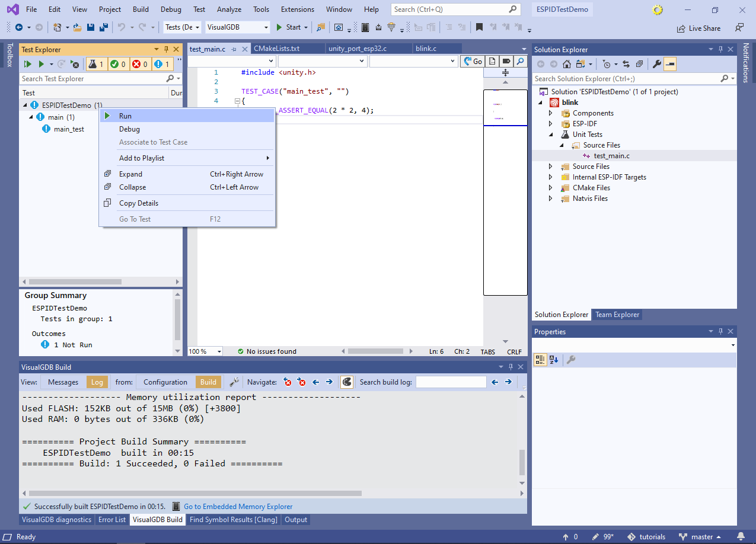
Task: Click Find in Files icon in toolbar
Action: click(321, 27)
